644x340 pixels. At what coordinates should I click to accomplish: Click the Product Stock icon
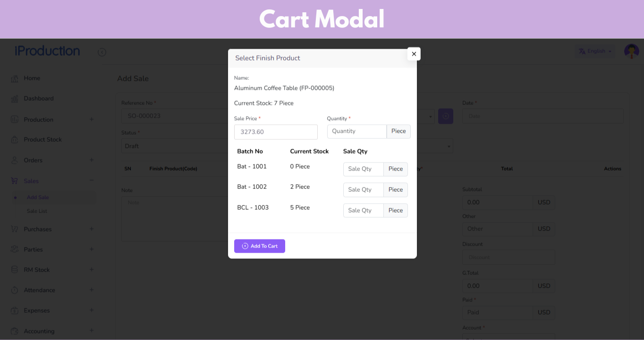click(x=15, y=140)
